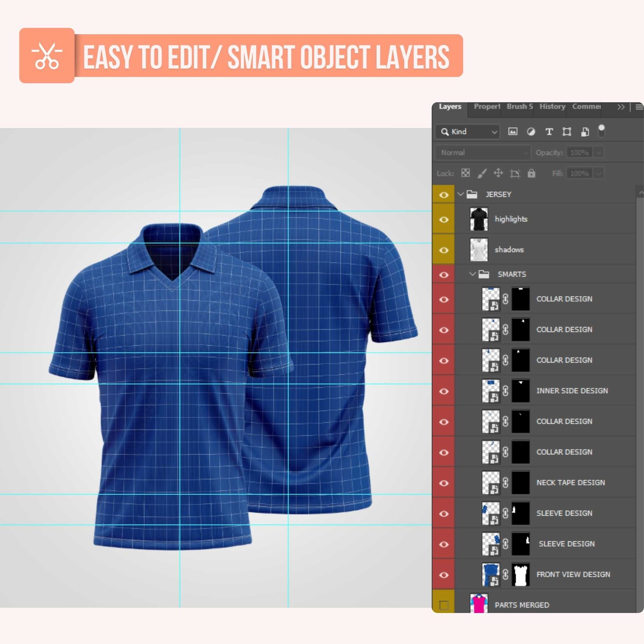Click the mask link icon on NECK TAPE DESIGN
This screenshot has width=644, height=644.
[506, 483]
